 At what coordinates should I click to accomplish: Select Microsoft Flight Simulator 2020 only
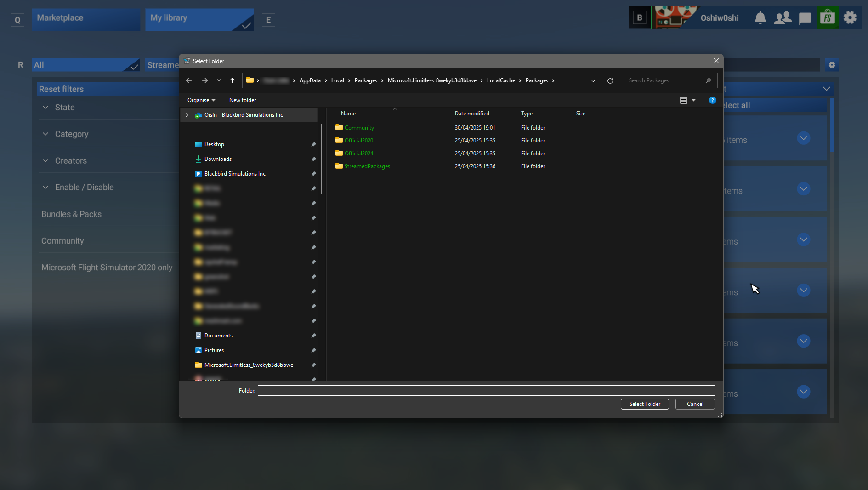pos(107,268)
